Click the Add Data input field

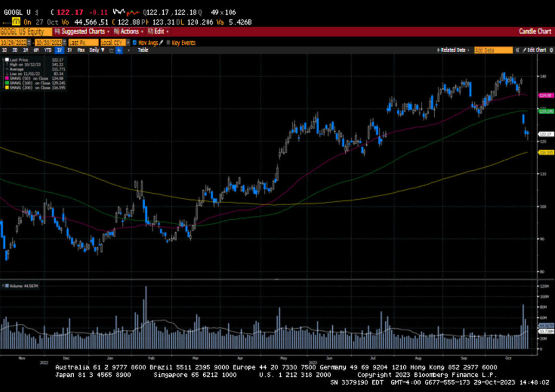coord(492,50)
